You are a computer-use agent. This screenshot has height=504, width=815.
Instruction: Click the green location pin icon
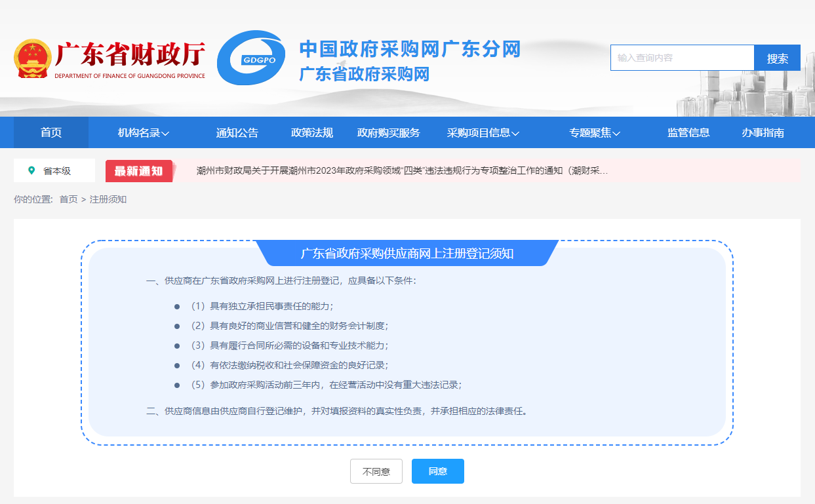coord(31,170)
